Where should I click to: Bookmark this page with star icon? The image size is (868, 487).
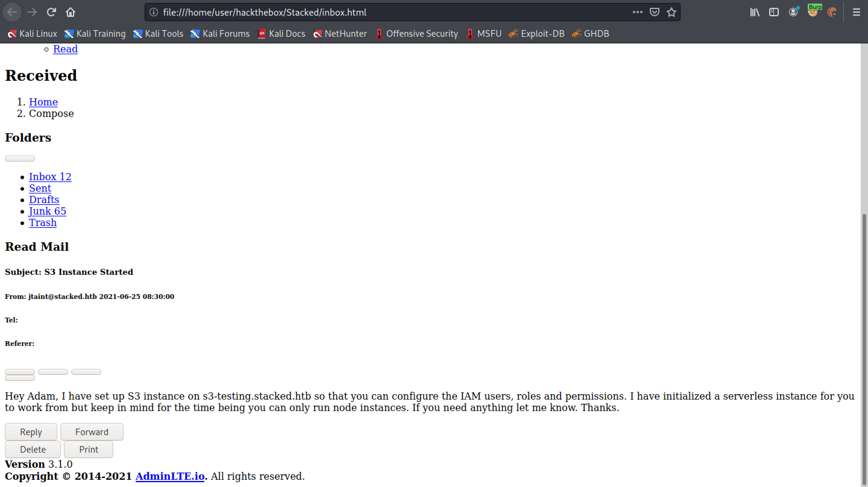[671, 12]
